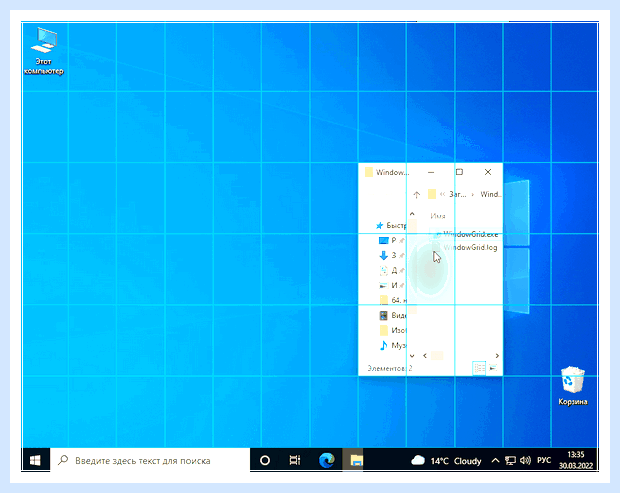Select the 'Заг...' breadcrumb in the address bar
This screenshot has width=620, height=493.
coord(457,194)
